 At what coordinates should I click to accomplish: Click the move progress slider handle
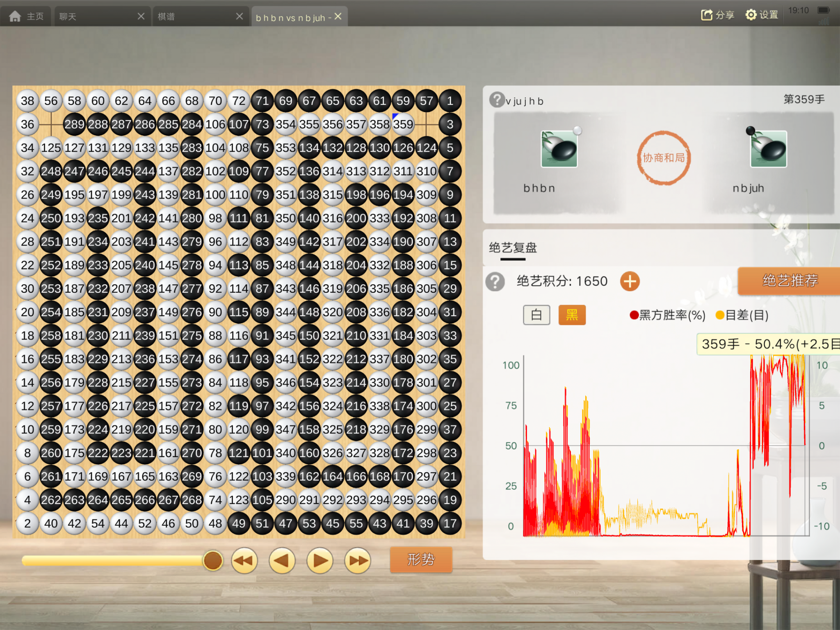[213, 561]
